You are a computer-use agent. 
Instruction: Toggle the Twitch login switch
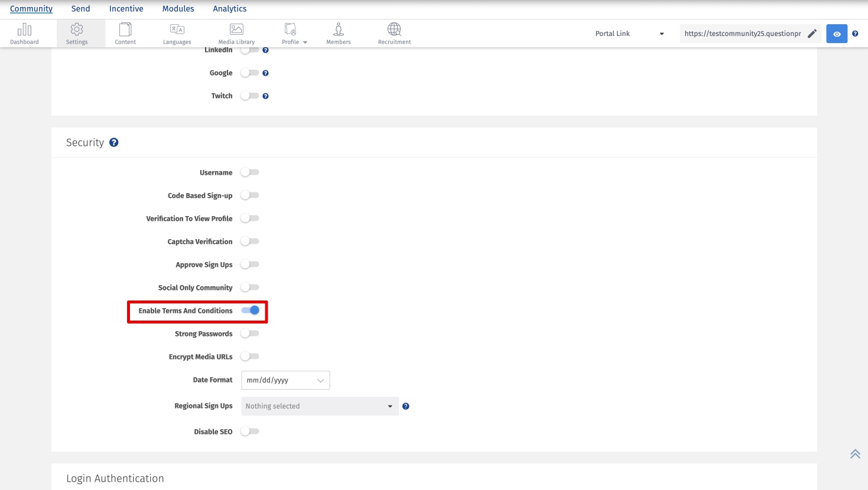pos(250,96)
